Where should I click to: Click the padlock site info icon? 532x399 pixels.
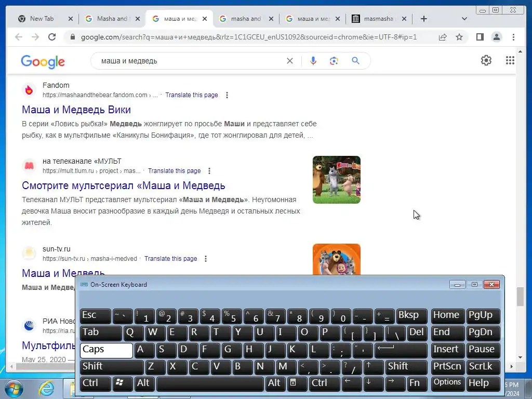click(72, 37)
